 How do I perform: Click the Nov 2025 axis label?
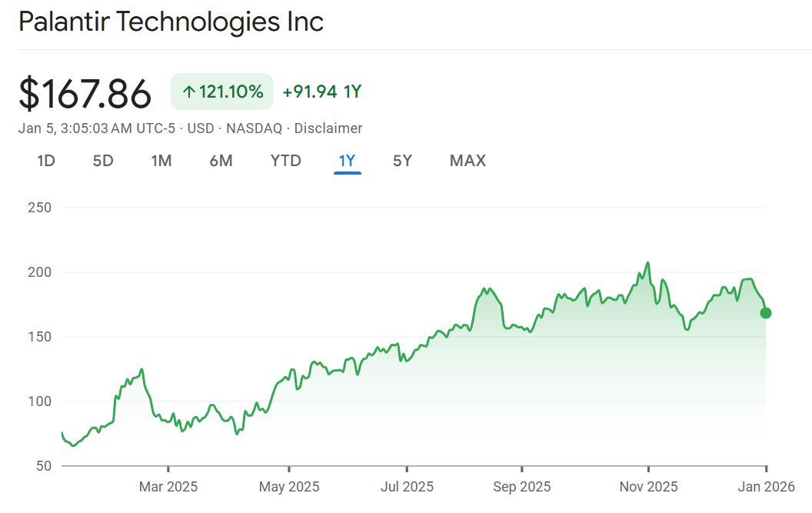pyautogui.click(x=648, y=487)
